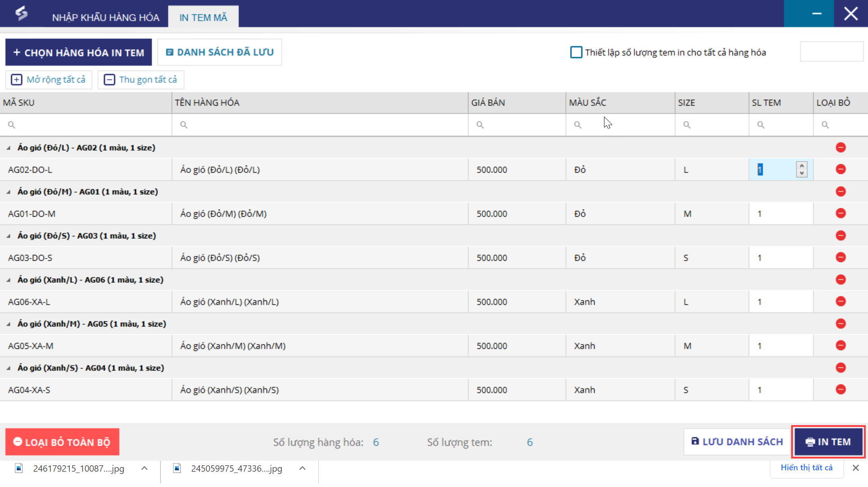Collapse the Áo gió (Đỏ/S) - AG03 group
868x487 pixels.
[x=9, y=236]
